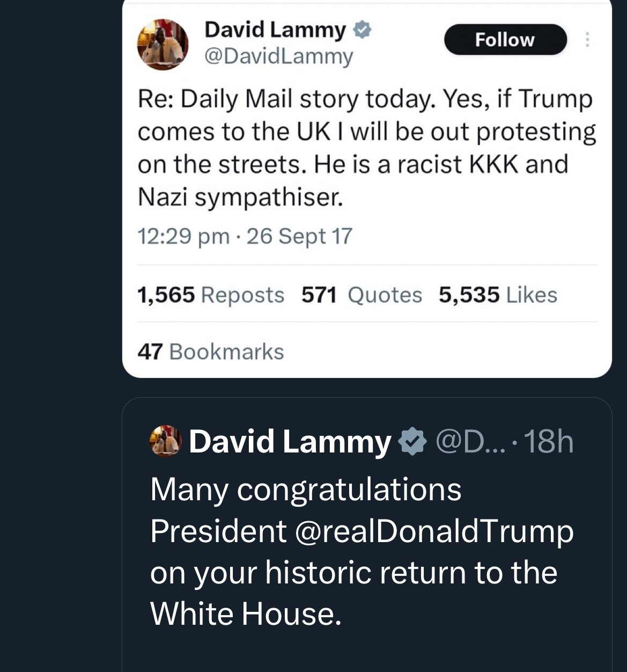Viewport: 627px width, 672px height.
Task: View the 1,565 Reposts list
Action: point(210,295)
